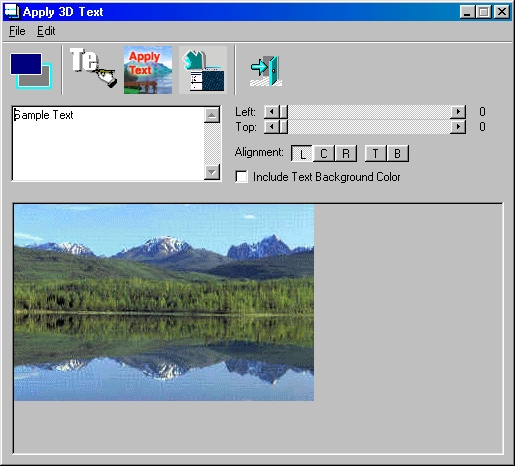Select right alignment R button
Image resolution: width=515 pixels, height=466 pixels.
(x=346, y=154)
